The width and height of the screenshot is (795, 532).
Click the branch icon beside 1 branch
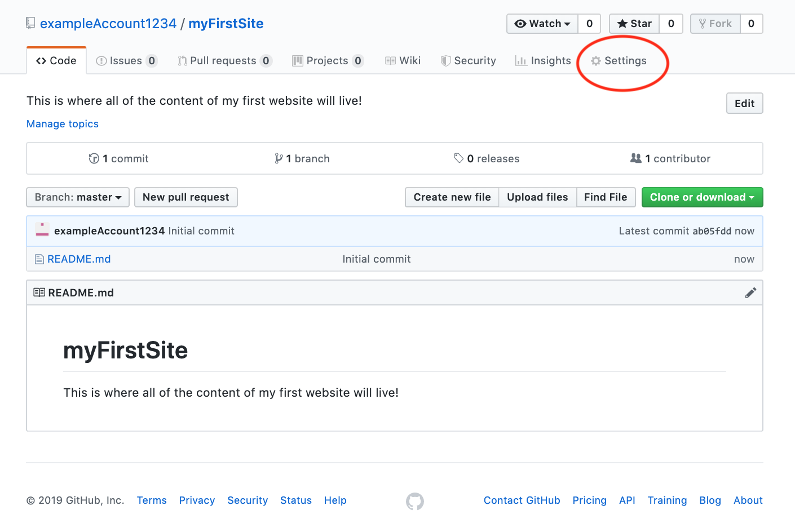pyautogui.click(x=279, y=158)
